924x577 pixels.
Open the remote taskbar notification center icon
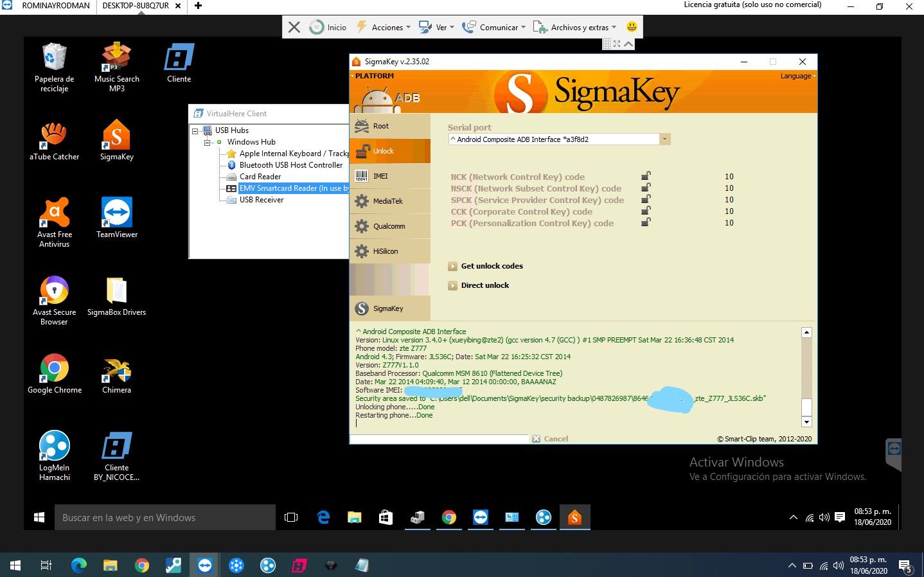click(x=840, y=517)
